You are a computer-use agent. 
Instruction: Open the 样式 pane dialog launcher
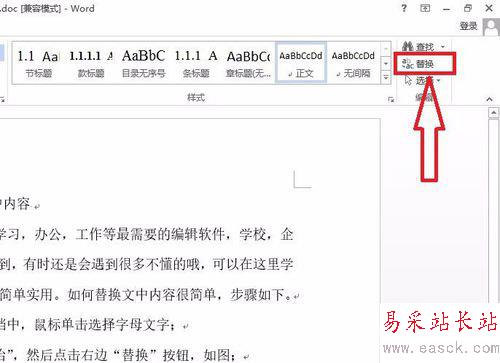click(391, 99)
